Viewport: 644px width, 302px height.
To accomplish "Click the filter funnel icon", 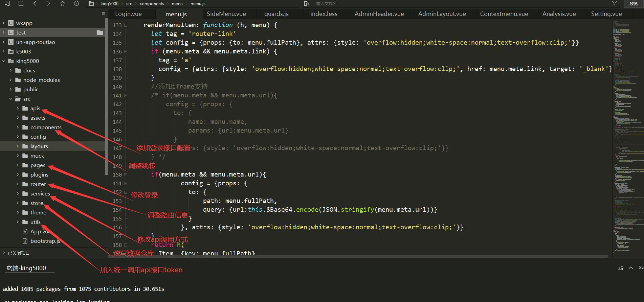I will [x=614, y=3].
